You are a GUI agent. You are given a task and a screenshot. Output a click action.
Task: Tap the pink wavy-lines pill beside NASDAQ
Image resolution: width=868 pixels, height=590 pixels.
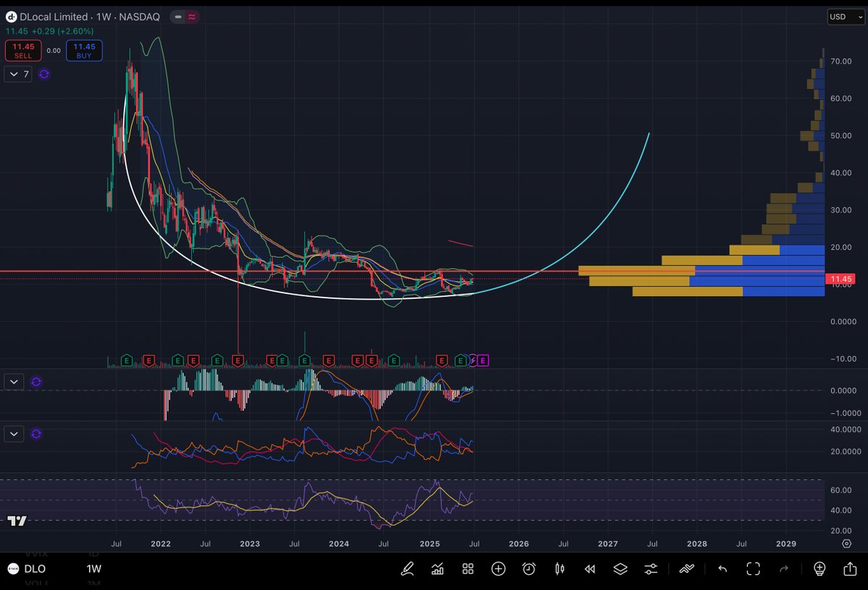[192, 16]
